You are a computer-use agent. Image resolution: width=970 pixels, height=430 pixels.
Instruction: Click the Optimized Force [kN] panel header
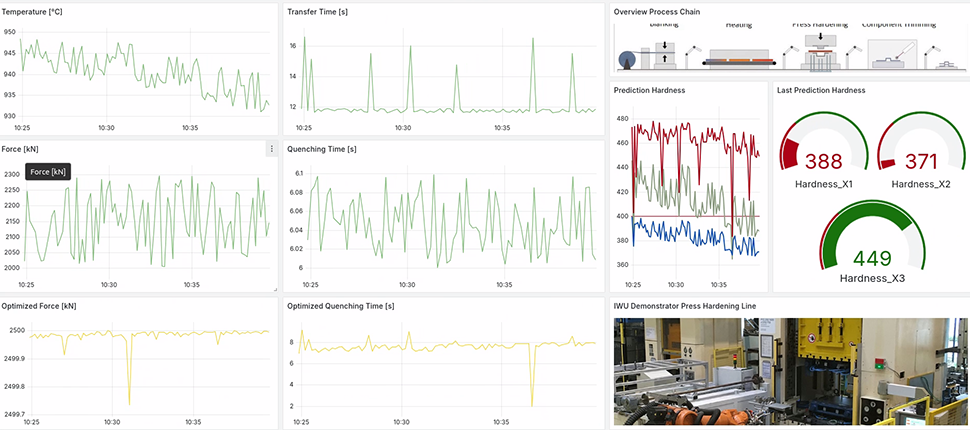[x=39, y=305]
